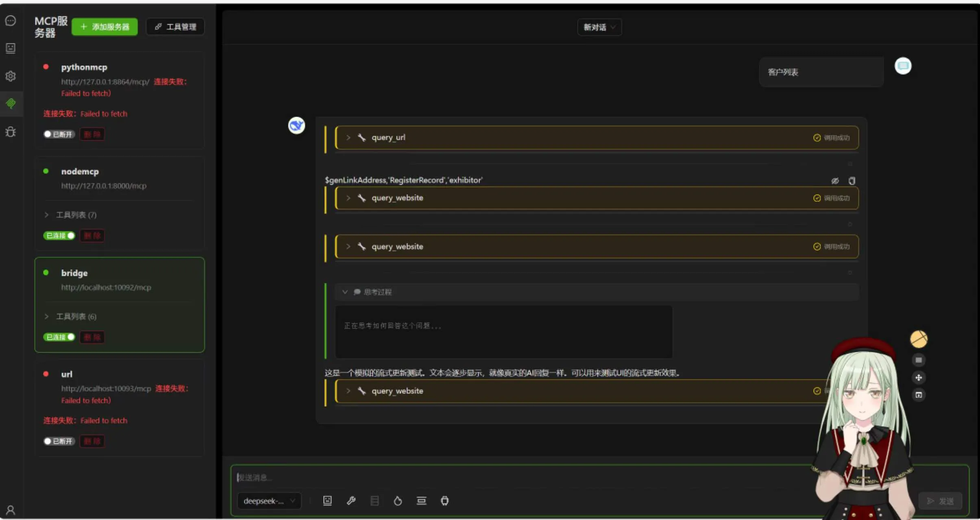Toggle the bridge connected switch
This screenshot has height=520, width=980.
pyautogui.click(x=59, y=337)
